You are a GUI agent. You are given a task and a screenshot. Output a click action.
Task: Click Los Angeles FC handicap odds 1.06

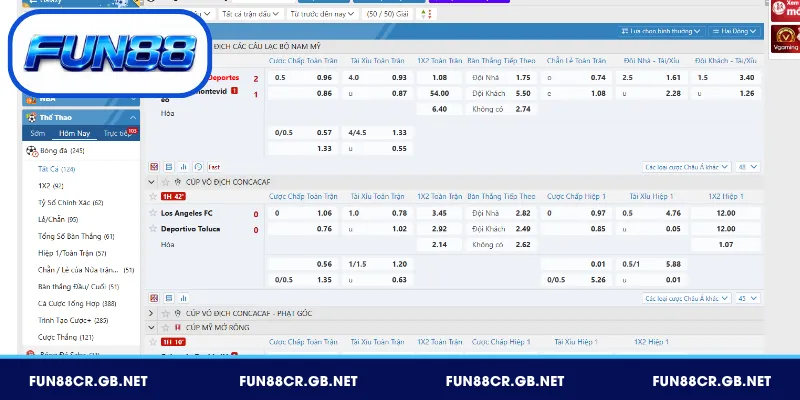coord(324,213)
